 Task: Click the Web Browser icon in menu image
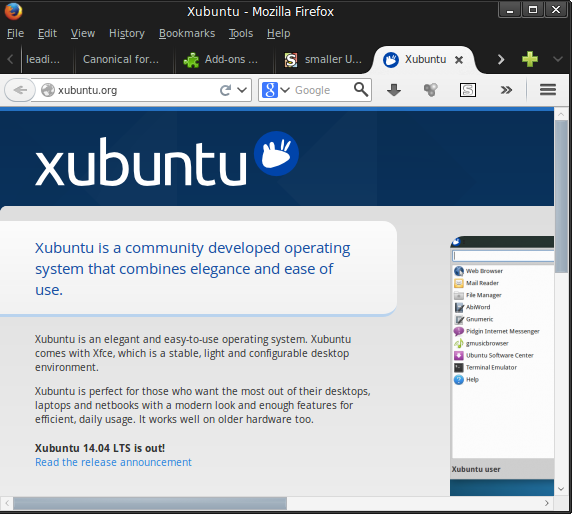459,271
